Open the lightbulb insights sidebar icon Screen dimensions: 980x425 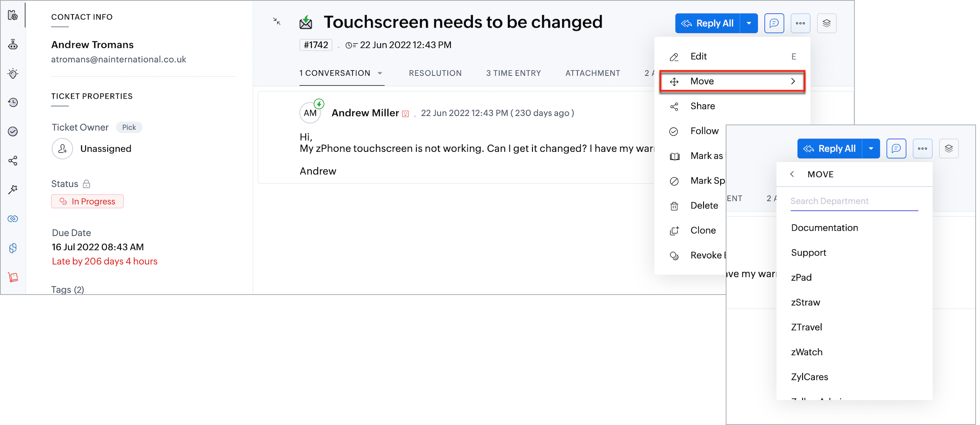[x=13, y=74]
